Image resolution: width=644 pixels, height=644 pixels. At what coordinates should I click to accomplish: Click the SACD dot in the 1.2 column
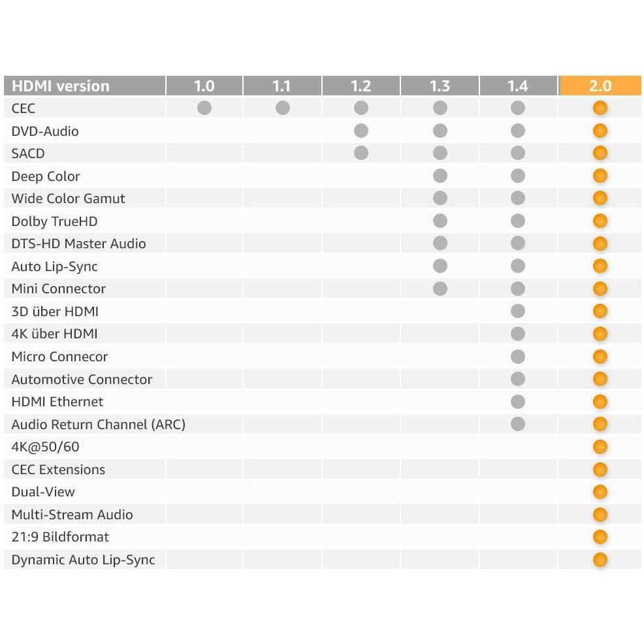point(361,153)
